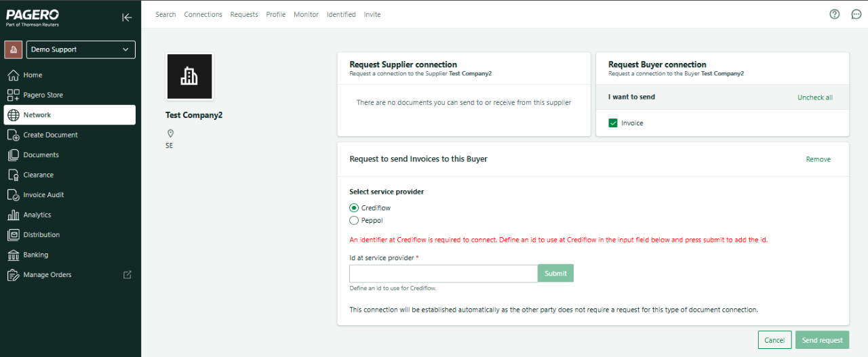Click the Test Company2 name text
The image size is (868, 357).
[x=194, y=115]
